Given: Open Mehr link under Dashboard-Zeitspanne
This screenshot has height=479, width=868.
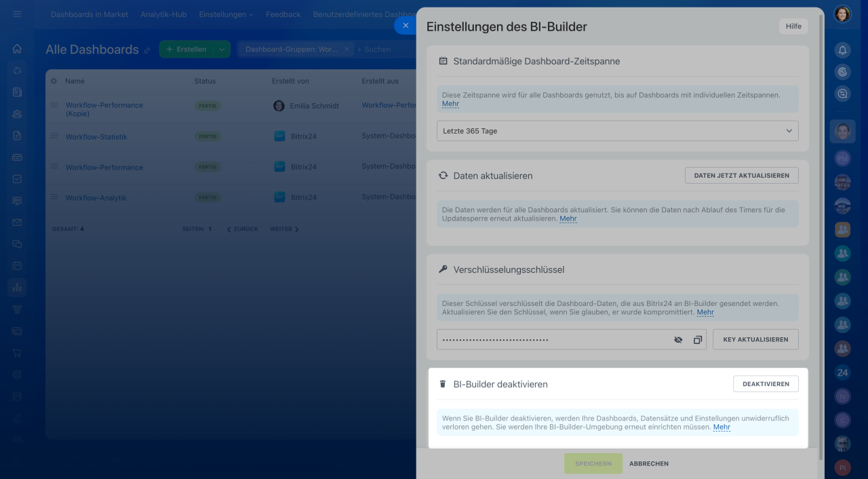Looking at the screenshot, I should [450, 104].
